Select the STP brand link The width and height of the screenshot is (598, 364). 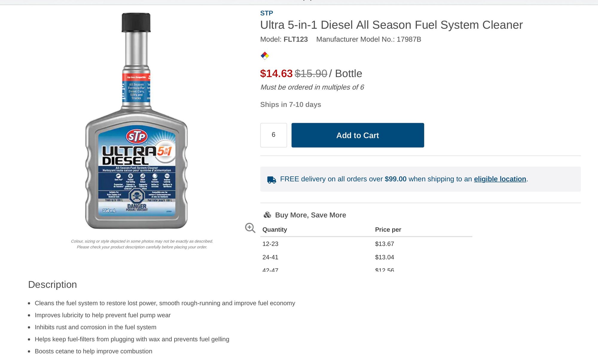click(266, 13)
